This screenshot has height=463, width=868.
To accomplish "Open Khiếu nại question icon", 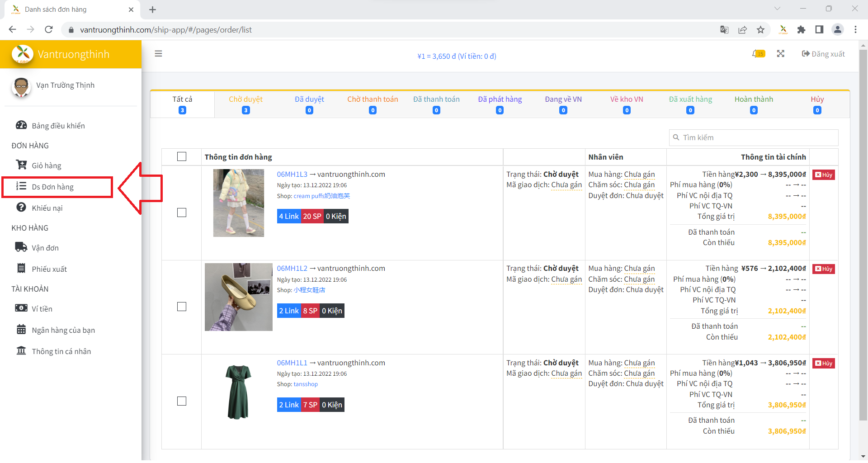I will click(x=21, y=208).
